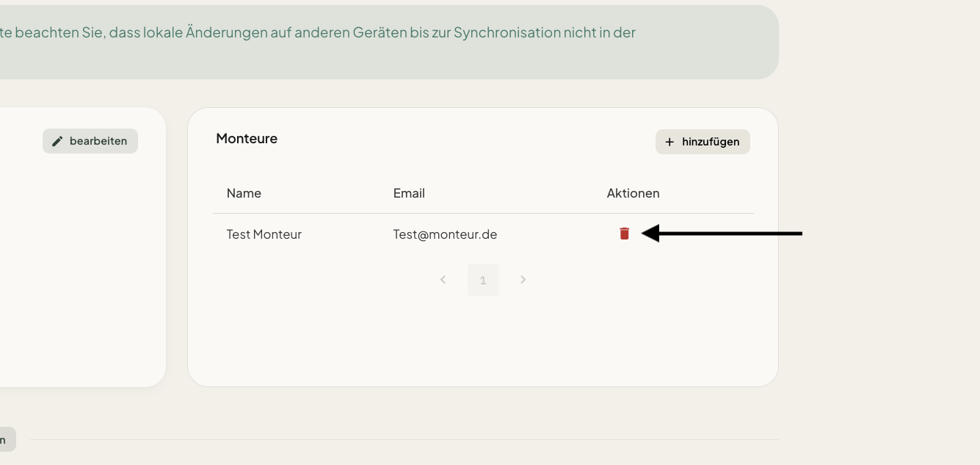This screenshot has height=465, width=980.
Task: Go to previous page with left chevron
Action: [x=443, y=280]
